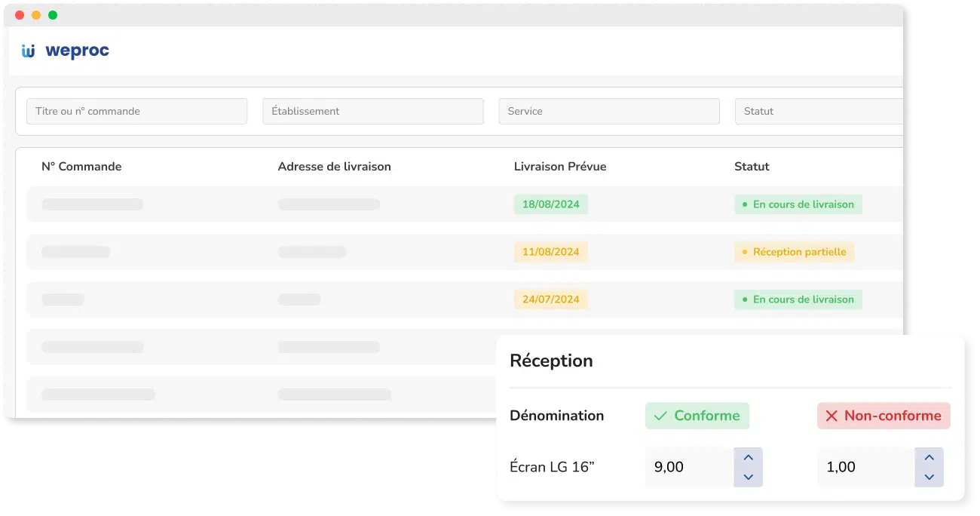Sort by the N° Commande column header

pyautogui.click(x=81, y=167)
